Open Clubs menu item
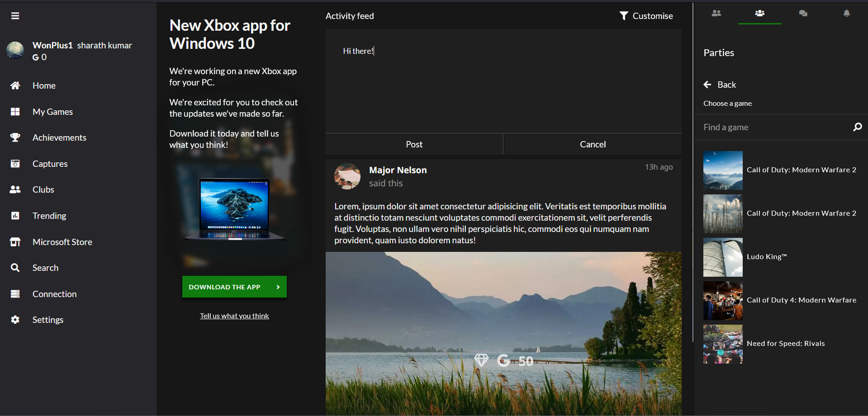 tap(43, 189)
